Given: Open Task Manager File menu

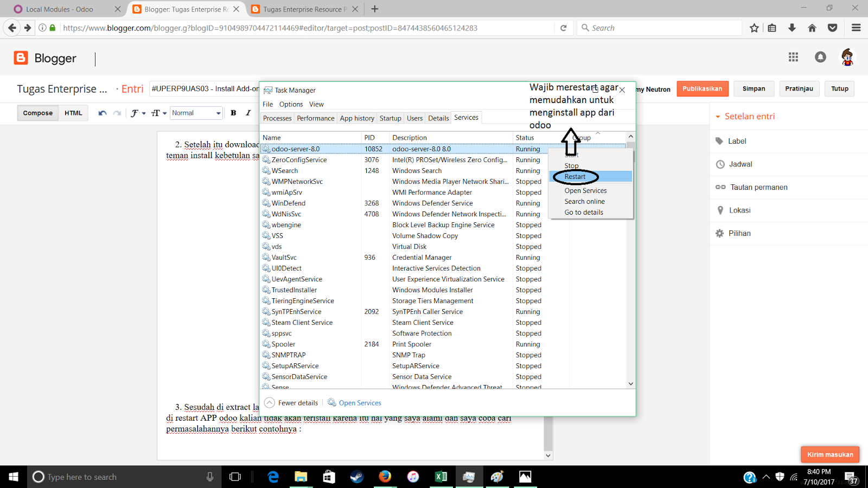Looking at the screenshot, I should coord(268,104).
